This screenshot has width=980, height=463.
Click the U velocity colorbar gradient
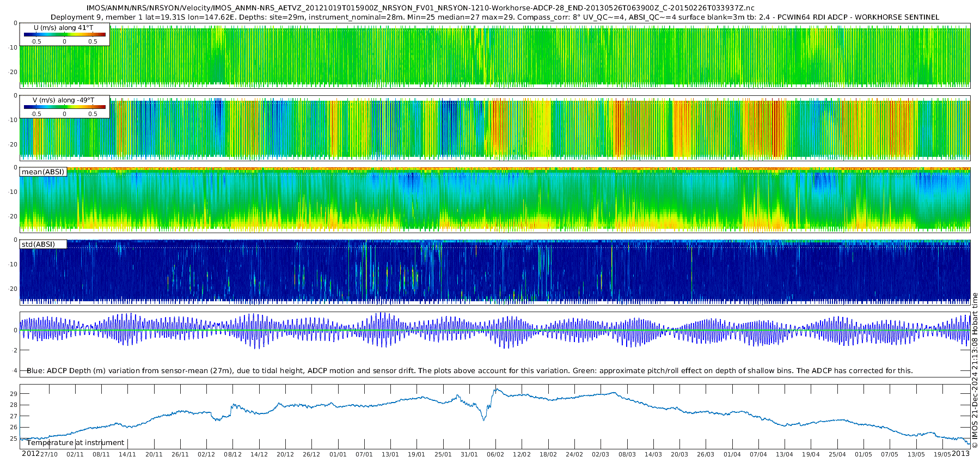click(x=64, y=34)
